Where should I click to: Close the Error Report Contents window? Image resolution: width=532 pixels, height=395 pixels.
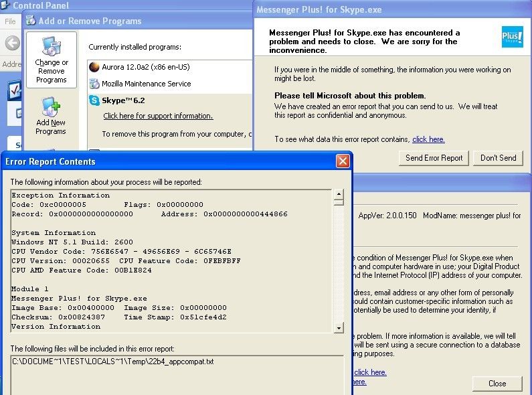coord(343,161)
